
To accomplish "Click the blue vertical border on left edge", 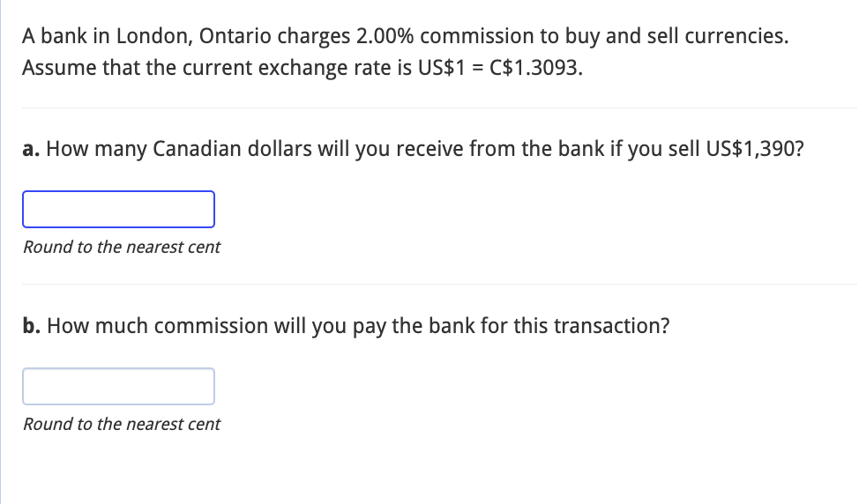I will tap(1, 252).
